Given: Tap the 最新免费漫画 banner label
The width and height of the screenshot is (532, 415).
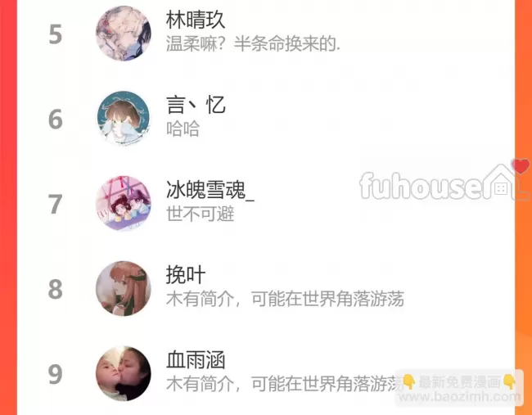Looking at the screenshot, I should tap(459, 382).
